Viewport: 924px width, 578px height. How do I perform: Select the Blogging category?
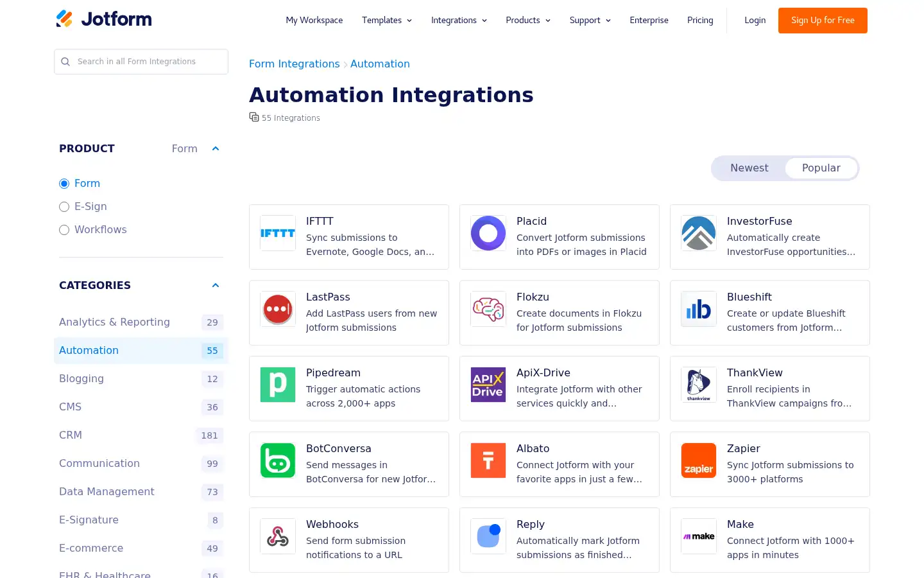click(x=141, y=379)
